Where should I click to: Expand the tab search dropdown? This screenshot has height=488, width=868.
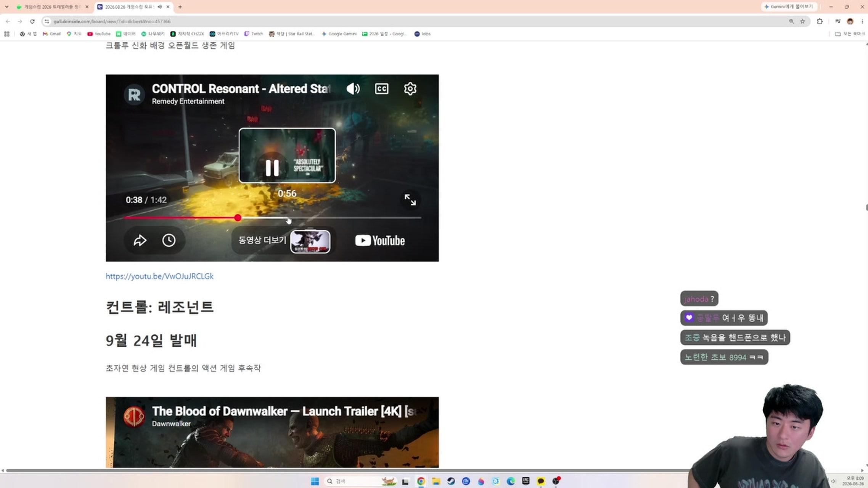click(6, 7)
